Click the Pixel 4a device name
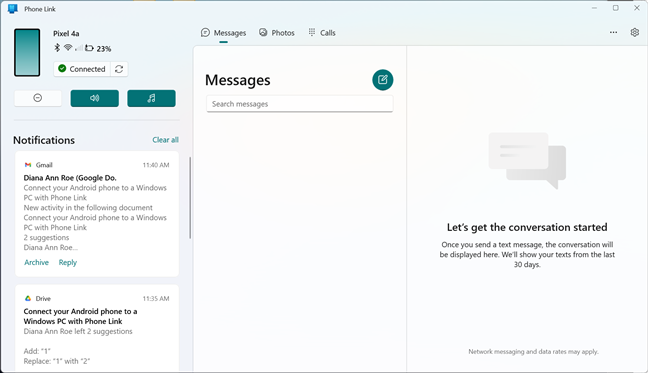648x373 pixels. [x=66, y=33]
